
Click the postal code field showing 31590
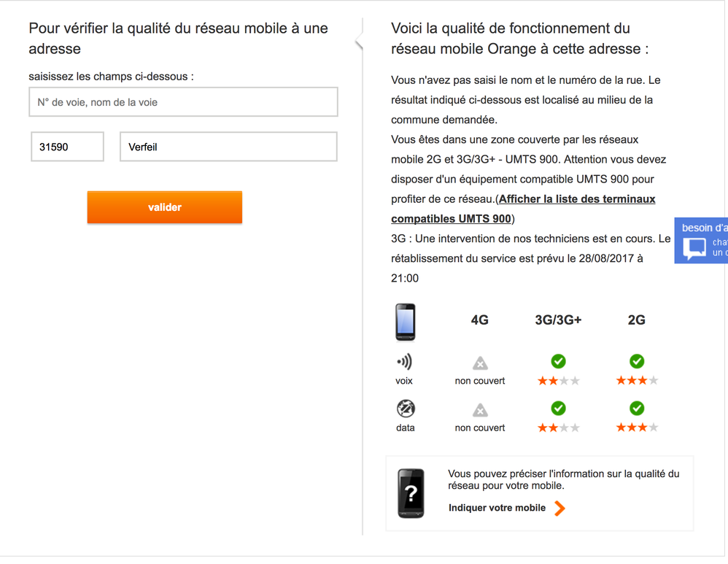(x=67, y=147)
